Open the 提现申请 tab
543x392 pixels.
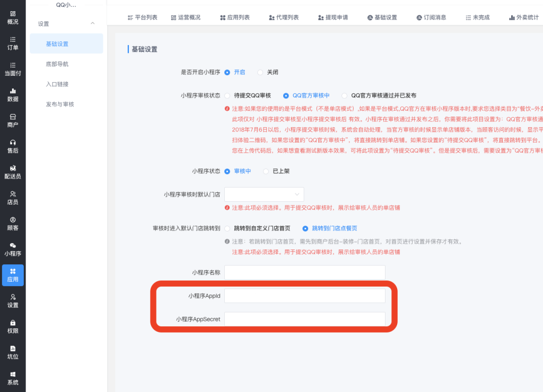[x=333, y=17]
